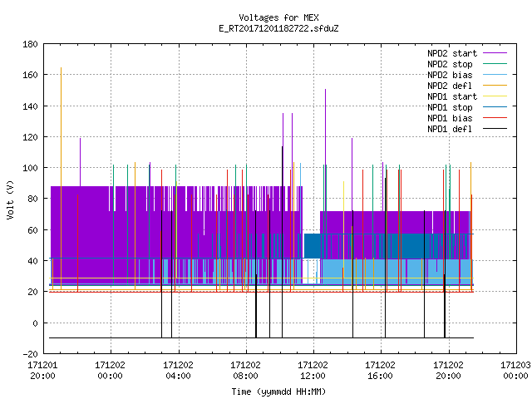This screenshot has width=532, height=399.
Task: Click the x-axis tick '171202 16:00'
Action: (381, 371)
